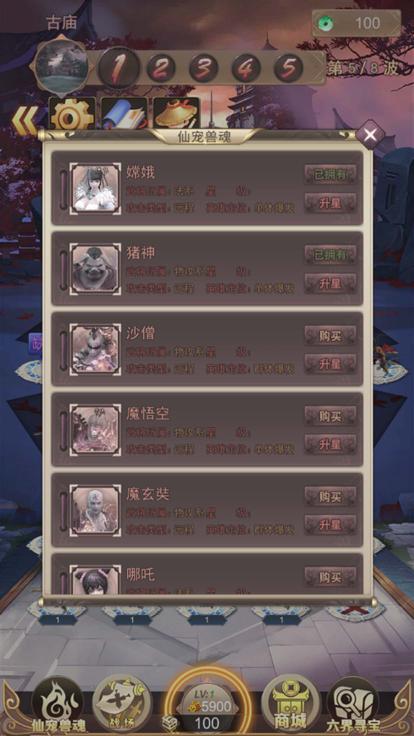Open 战场 battlefield bottom icon
This screenshot has width=414, height=736.
[122, 704]
